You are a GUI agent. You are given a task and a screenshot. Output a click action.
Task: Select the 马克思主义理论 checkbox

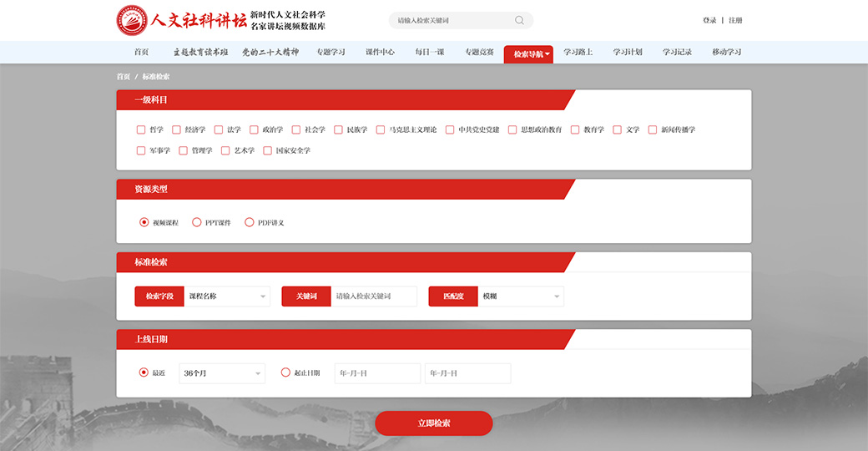click(381, 129)
